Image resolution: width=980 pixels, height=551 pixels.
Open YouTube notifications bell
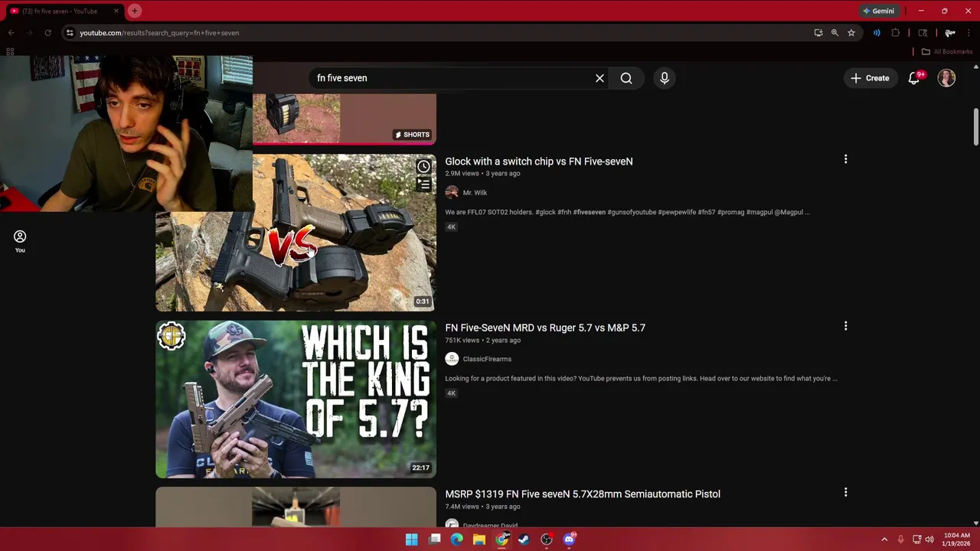(914, 78)
